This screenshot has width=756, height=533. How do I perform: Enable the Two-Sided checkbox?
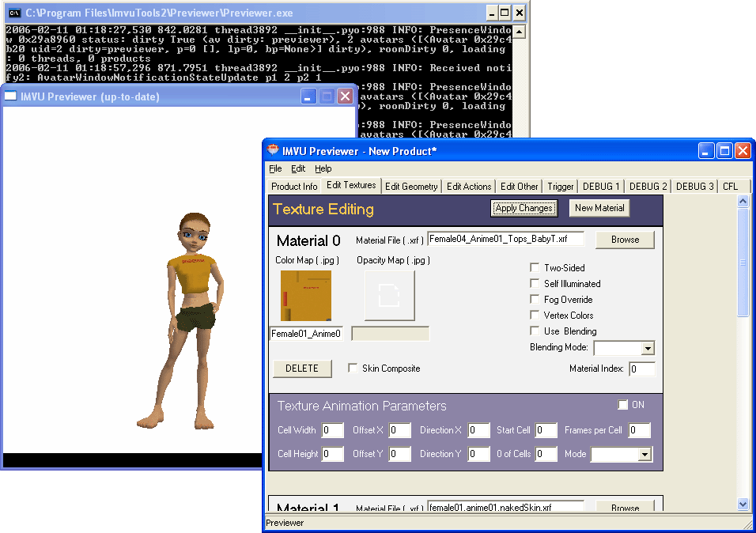tap(535, 268)
